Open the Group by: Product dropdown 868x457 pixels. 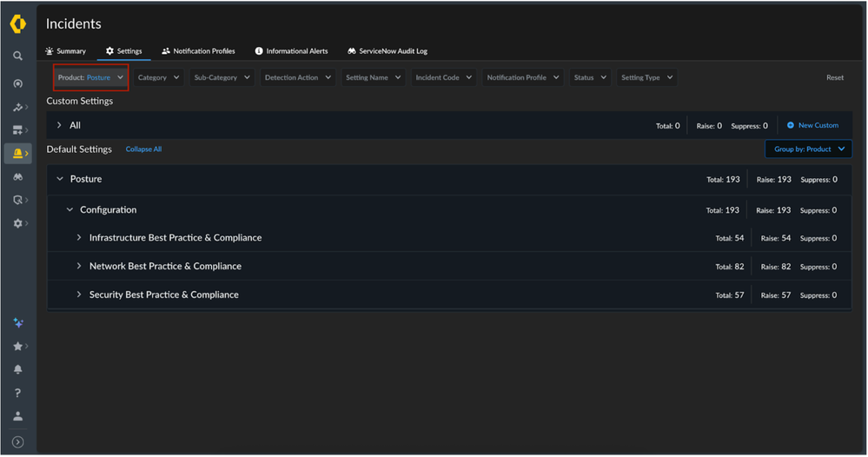coord(808,149)
